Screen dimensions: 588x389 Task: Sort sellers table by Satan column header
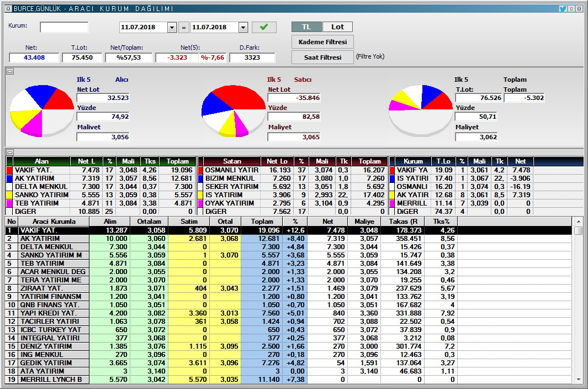(232, 161)
